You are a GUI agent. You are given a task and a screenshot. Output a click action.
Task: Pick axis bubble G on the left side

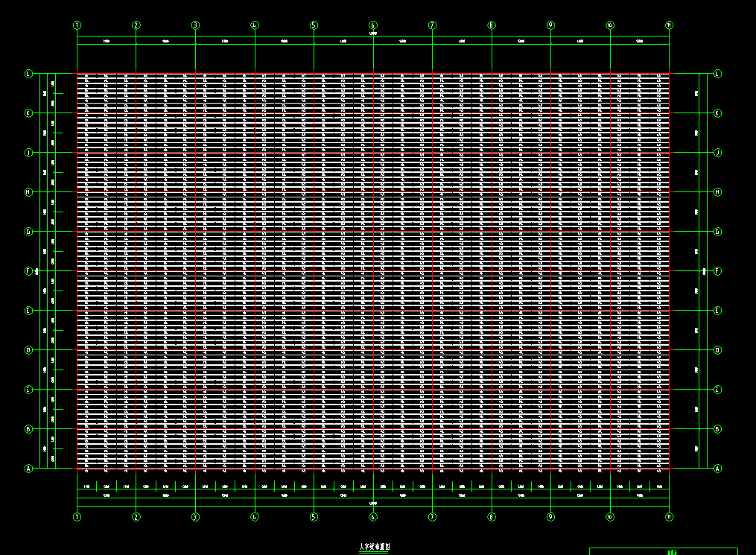click(x=28, y=232)
